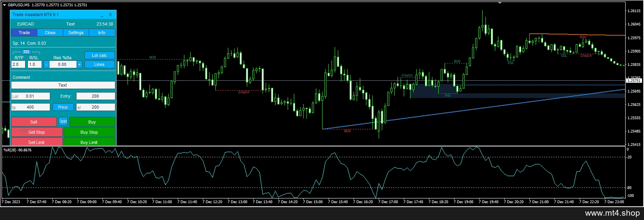
Task: Minimize the Trade Assistant panel
Action: click(102, 15)
